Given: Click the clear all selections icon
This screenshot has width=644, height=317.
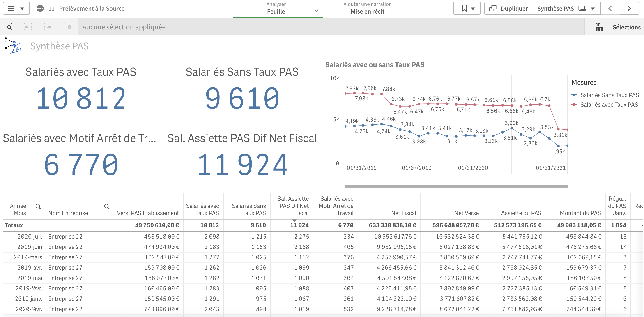Looking at the screenshot, I should (x=67, y=27).
